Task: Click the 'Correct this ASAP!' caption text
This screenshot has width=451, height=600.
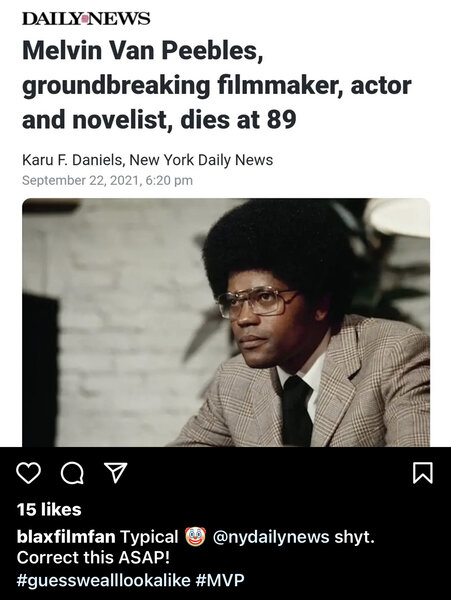Action: 93,558
